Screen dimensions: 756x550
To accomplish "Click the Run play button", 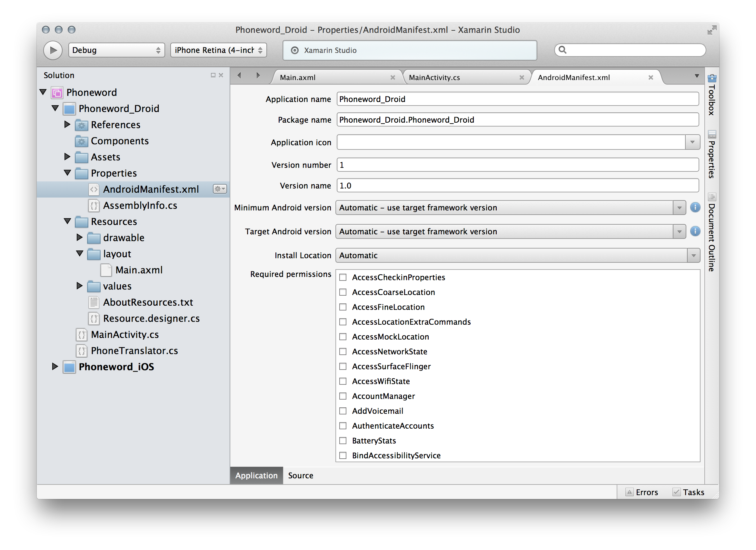I will pos(53,50).
